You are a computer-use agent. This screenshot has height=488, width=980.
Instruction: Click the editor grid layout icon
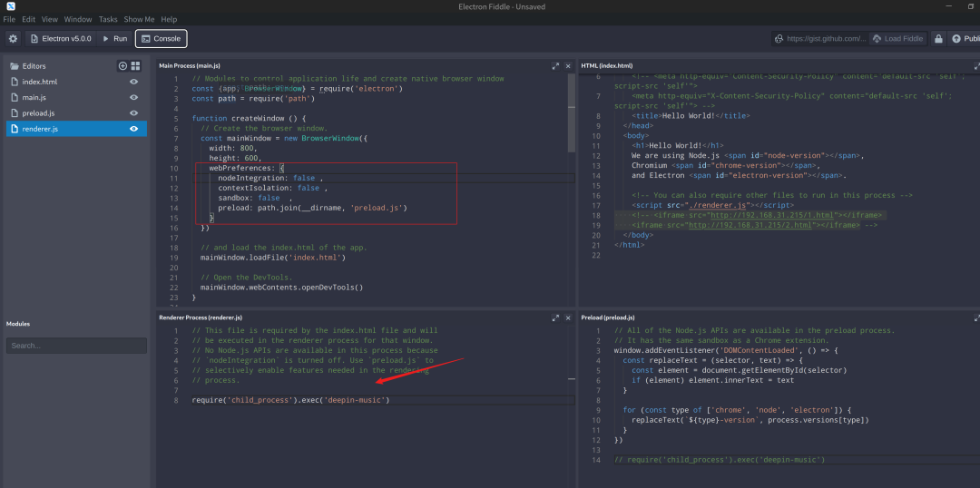pyautogui.click(x=135, y=66)
